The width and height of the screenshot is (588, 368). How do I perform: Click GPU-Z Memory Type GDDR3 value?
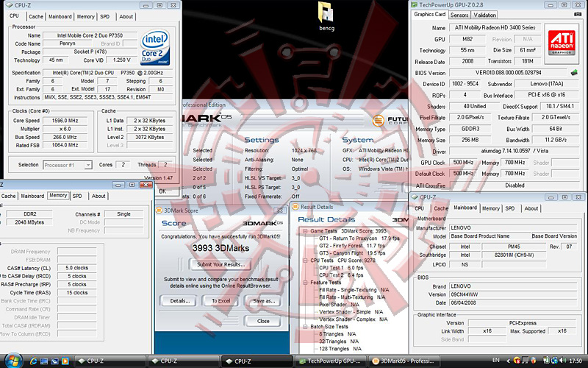470,128
